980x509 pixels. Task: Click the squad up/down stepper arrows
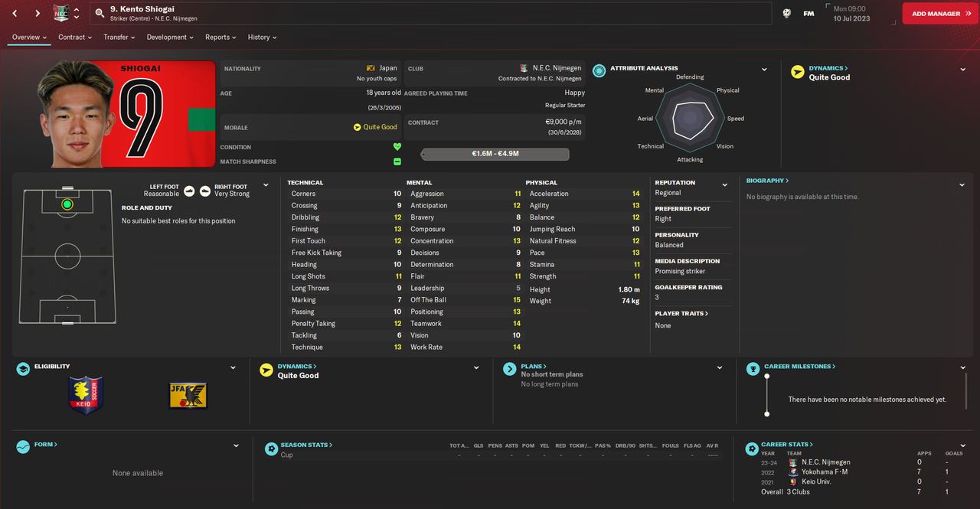click(76, 13)
